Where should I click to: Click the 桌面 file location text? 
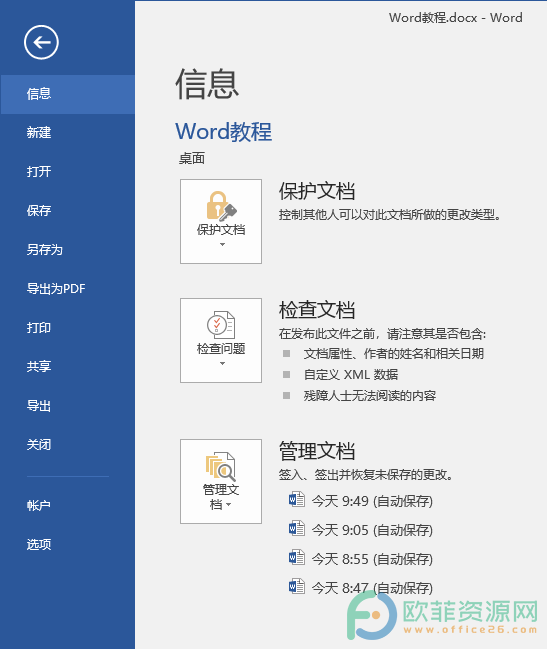[192, 159]
